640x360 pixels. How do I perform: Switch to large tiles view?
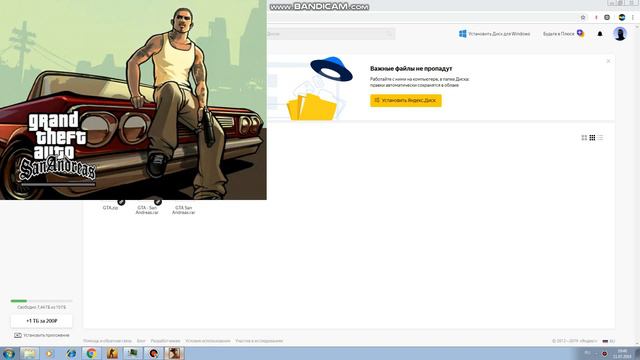(x=584, y=138)
